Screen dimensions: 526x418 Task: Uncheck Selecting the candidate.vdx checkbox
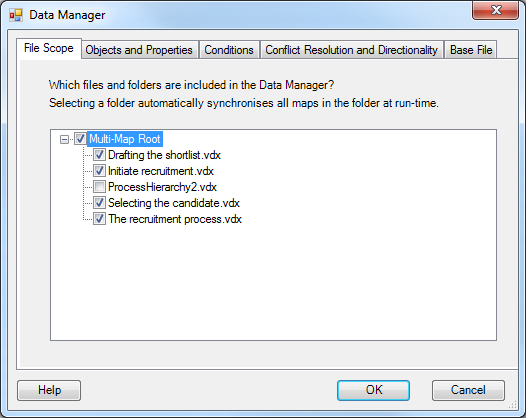[99, 203]
